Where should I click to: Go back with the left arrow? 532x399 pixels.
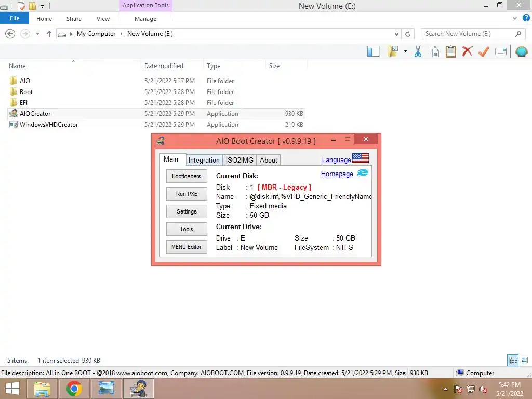point(10,34)
